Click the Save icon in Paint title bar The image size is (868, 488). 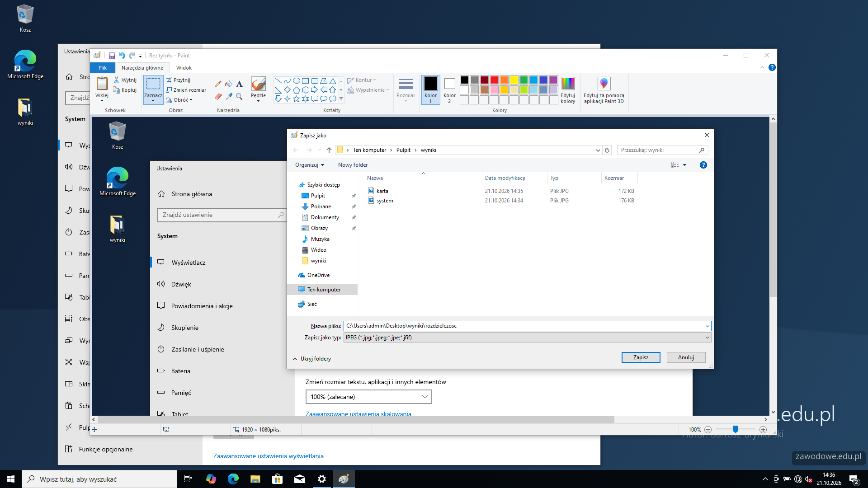(112, 56)
